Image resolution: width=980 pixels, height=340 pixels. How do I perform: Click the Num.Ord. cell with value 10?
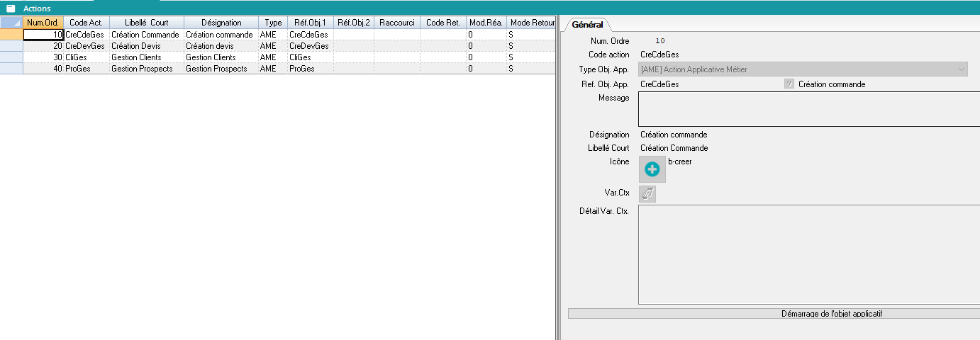pos(43,35)
